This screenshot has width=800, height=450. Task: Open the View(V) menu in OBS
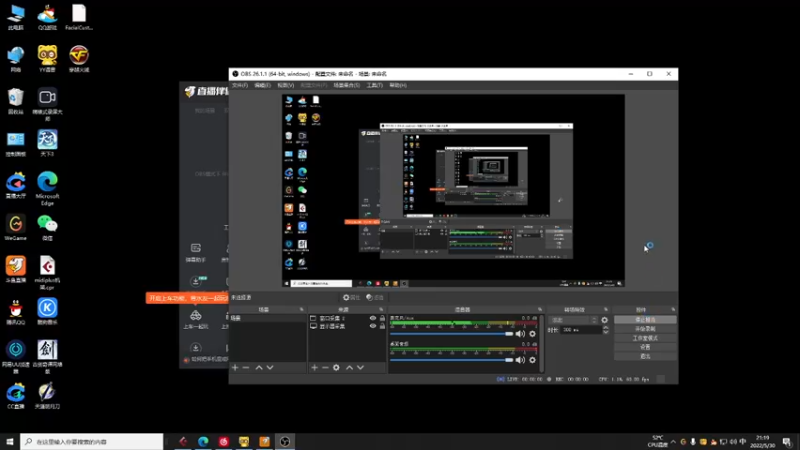tap(285, 85)
